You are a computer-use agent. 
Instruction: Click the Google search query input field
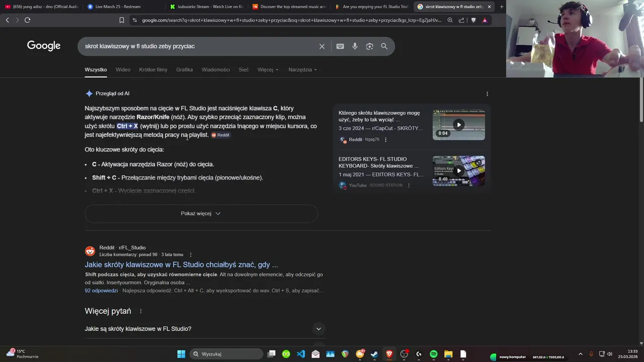(199, 46)
